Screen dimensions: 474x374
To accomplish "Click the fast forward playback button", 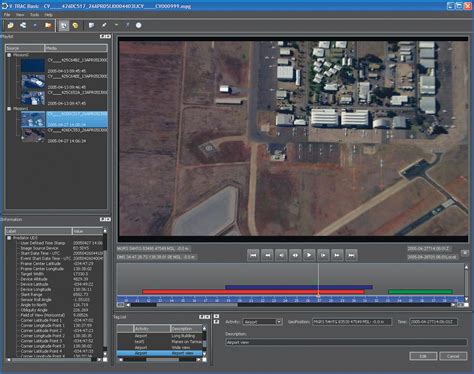I will 337,255.
